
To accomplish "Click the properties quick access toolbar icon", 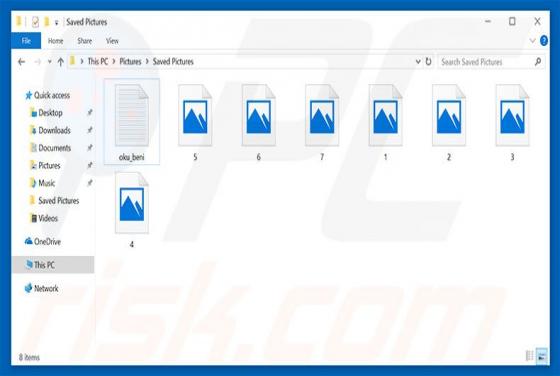I will tap(35, 22).
